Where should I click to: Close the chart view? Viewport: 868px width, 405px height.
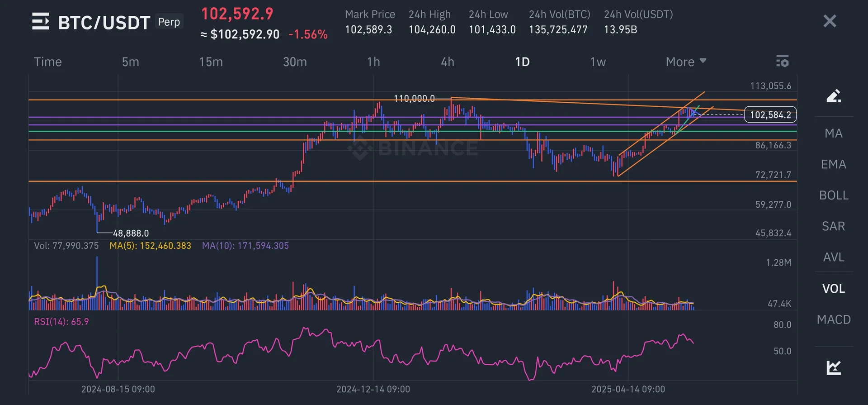pos(830,21)
